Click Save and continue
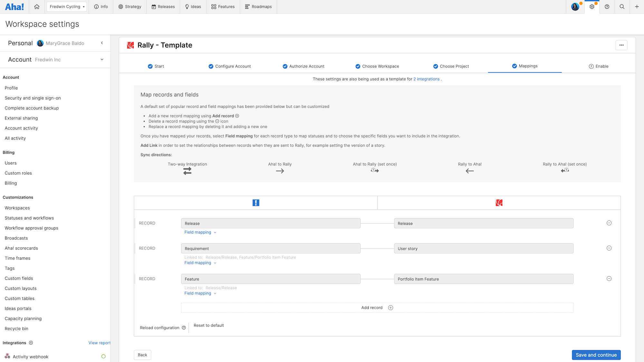644x362 pixels. click(x=596, y=355)
